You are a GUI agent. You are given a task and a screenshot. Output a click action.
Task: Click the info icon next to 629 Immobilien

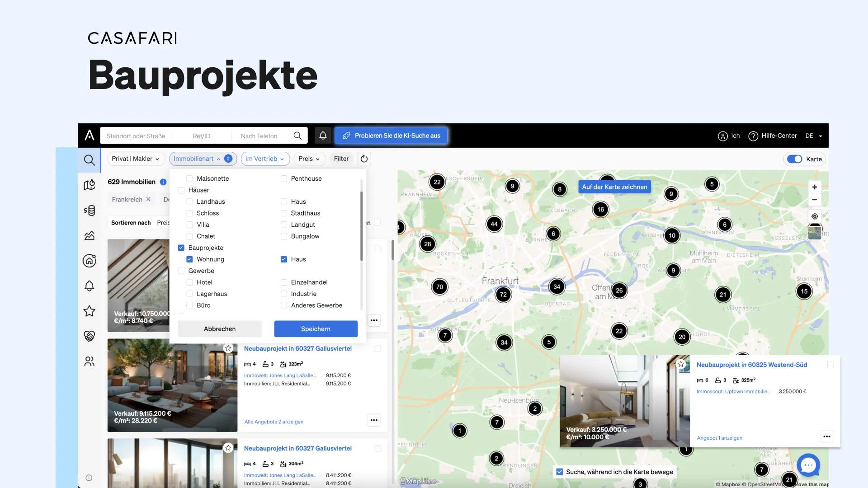(163, 182)
